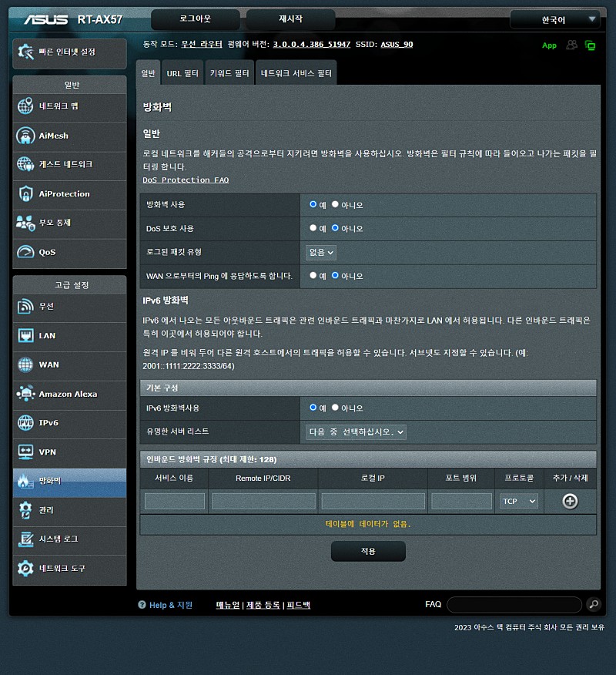616x675 pixels.
Task: Click the 로그아웃 button
Action: [x=196, y=19]
